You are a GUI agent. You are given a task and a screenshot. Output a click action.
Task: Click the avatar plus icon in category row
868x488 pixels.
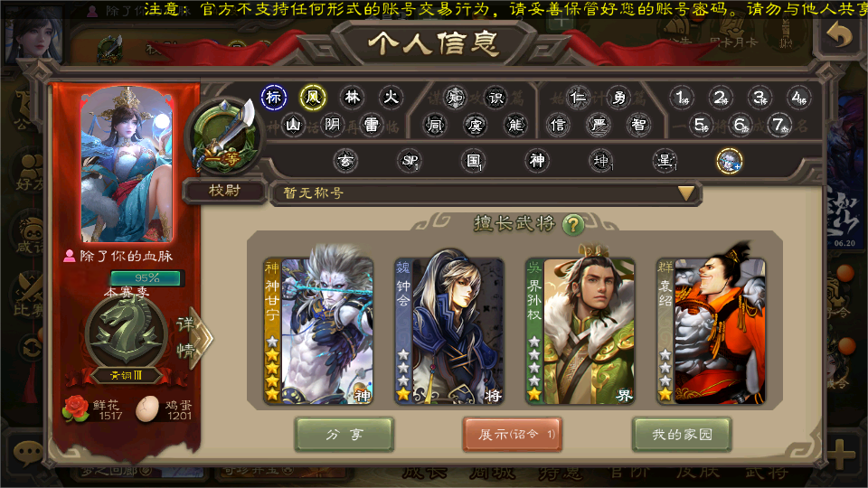pos(729,161)
